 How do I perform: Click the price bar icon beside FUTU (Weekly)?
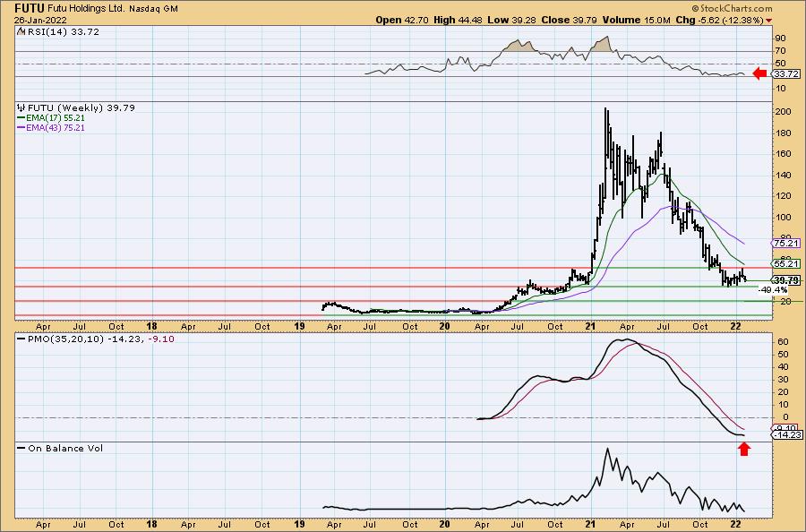tap(21, 108)
